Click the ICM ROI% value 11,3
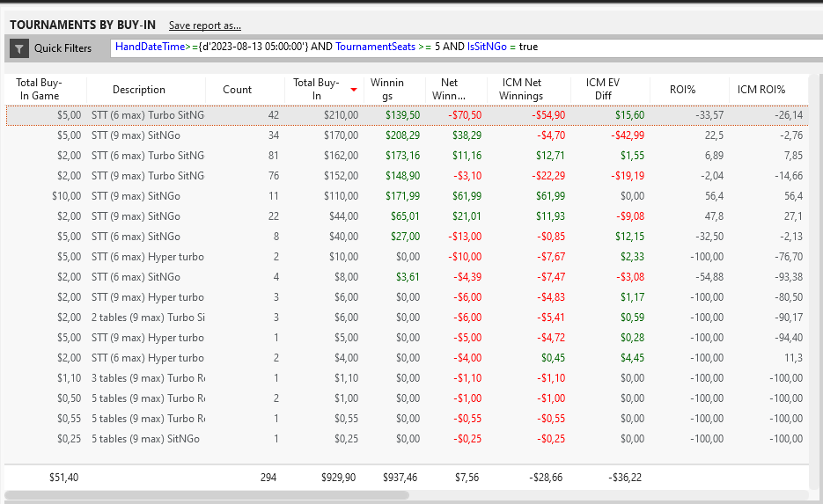 coord(795,358)
